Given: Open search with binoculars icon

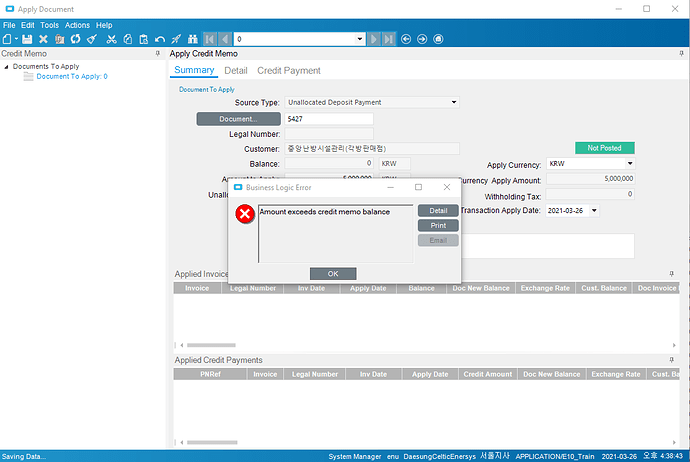Looking at the screenshot, I should 193,39.
